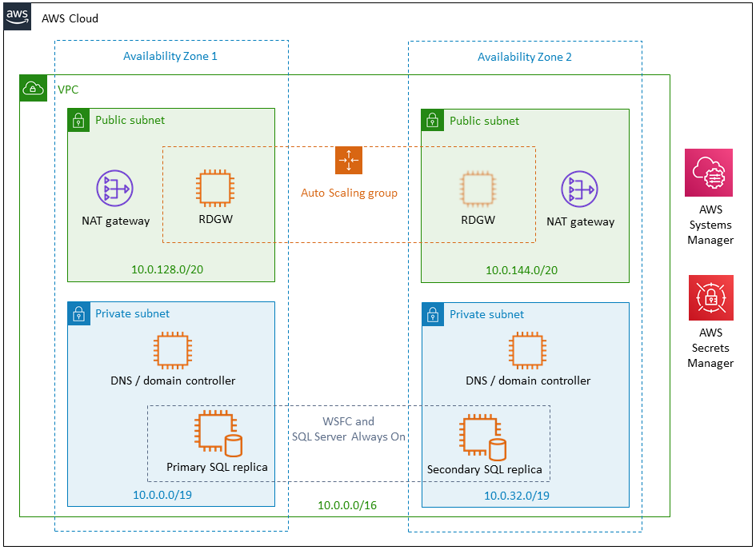Click the Secondary SQL replica label

[485, 469]
